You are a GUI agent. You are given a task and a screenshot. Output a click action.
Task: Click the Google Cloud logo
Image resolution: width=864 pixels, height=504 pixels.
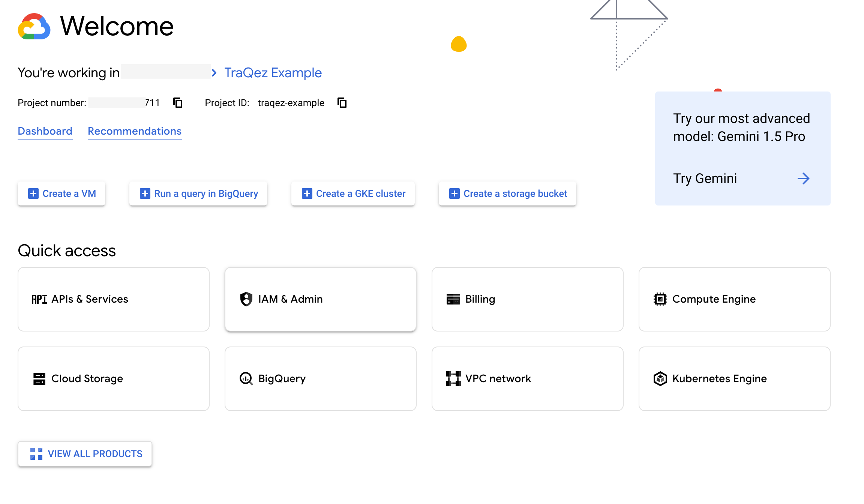tap(34, 27)
